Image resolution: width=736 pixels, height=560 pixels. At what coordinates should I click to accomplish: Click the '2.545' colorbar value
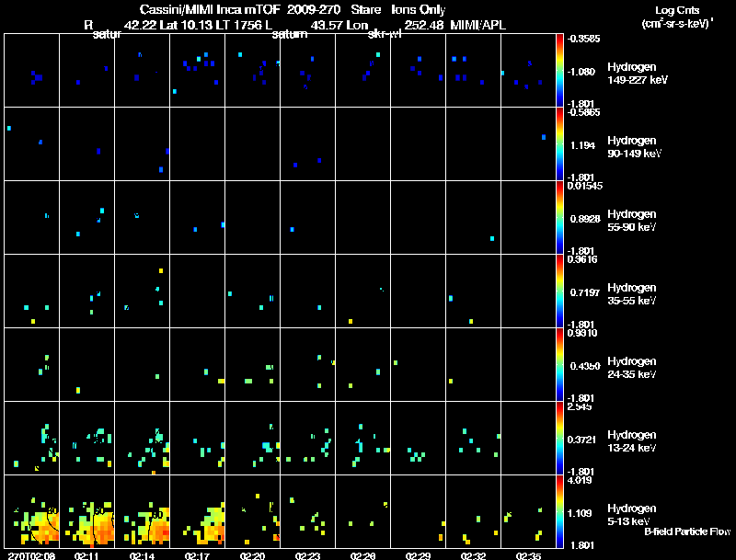pos(580,406)
